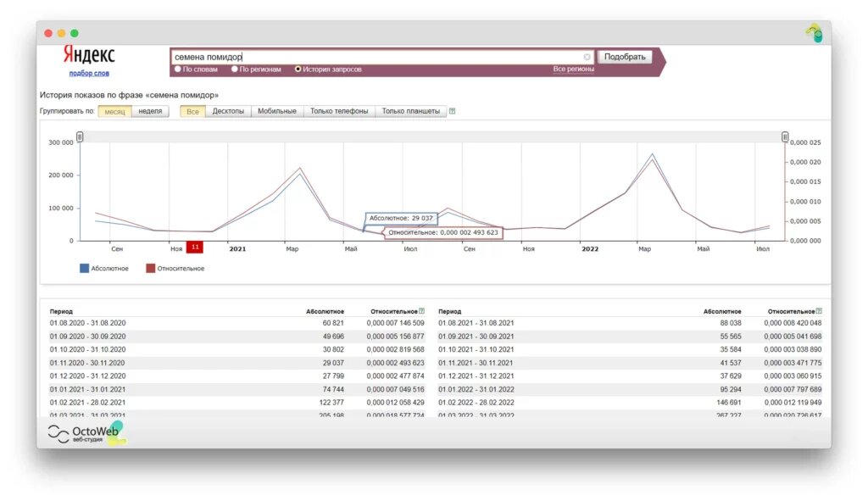This screenshot has height=501, width=868.
Task: Click relative value 0,000 007 146 509
Action: point(395,323)
